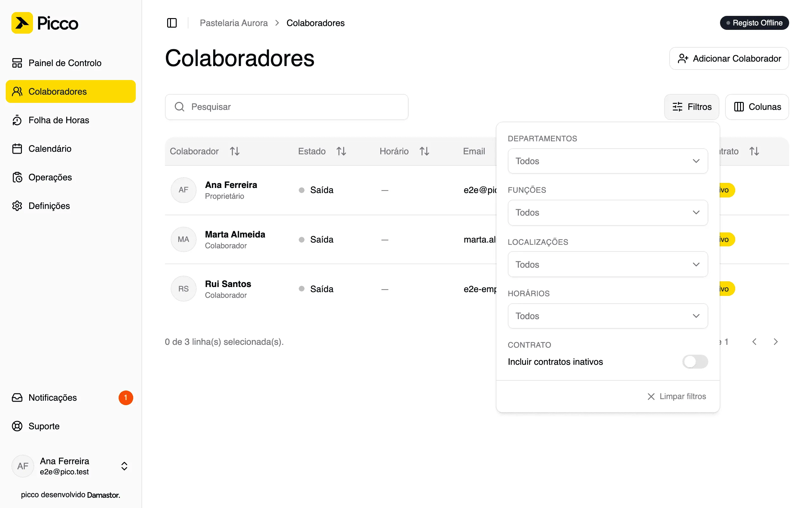812x508 pixels.
Task: Click Rui Santos's email cell
Action: (x=480, y=289)
